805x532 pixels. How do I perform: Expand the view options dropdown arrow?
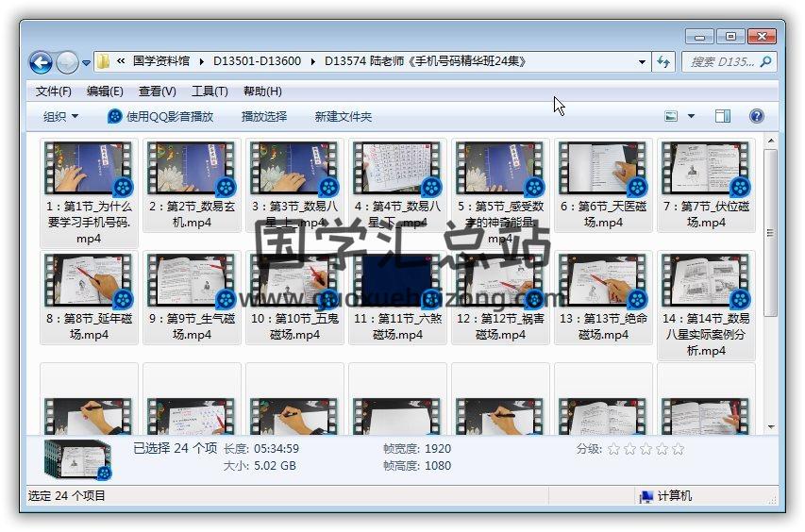pyautogui.click(x=691, y=116)
